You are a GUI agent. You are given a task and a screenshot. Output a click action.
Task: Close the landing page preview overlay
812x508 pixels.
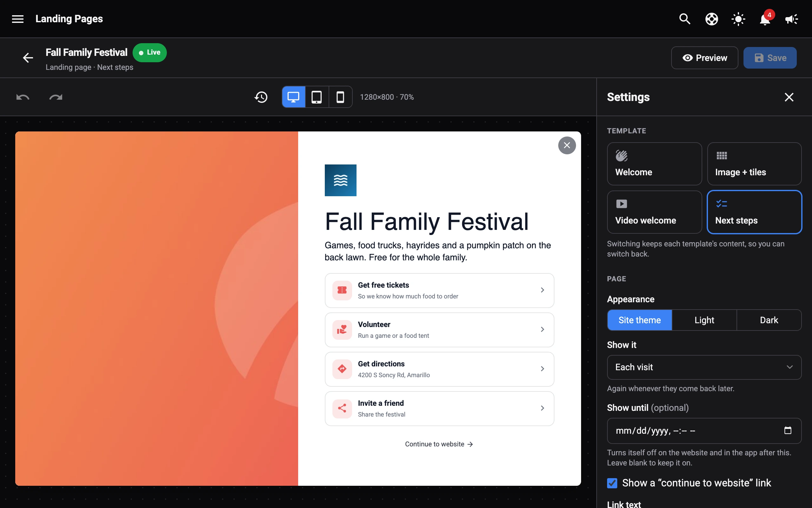[x=567, y=145]
